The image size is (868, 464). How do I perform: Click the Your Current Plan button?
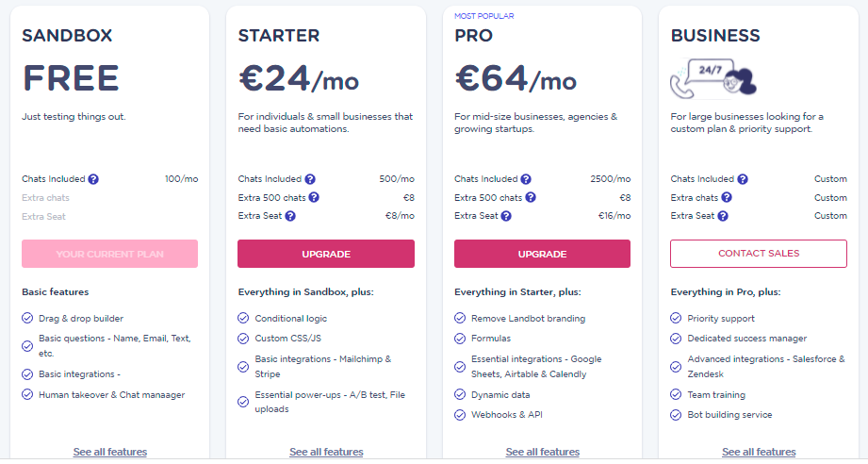pyautogui.click(x=109, y=254)
